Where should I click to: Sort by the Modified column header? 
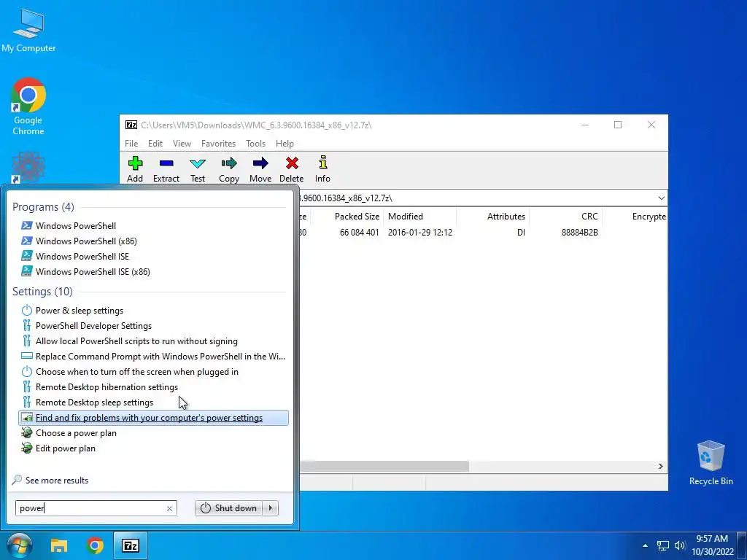tap(419, 216)
